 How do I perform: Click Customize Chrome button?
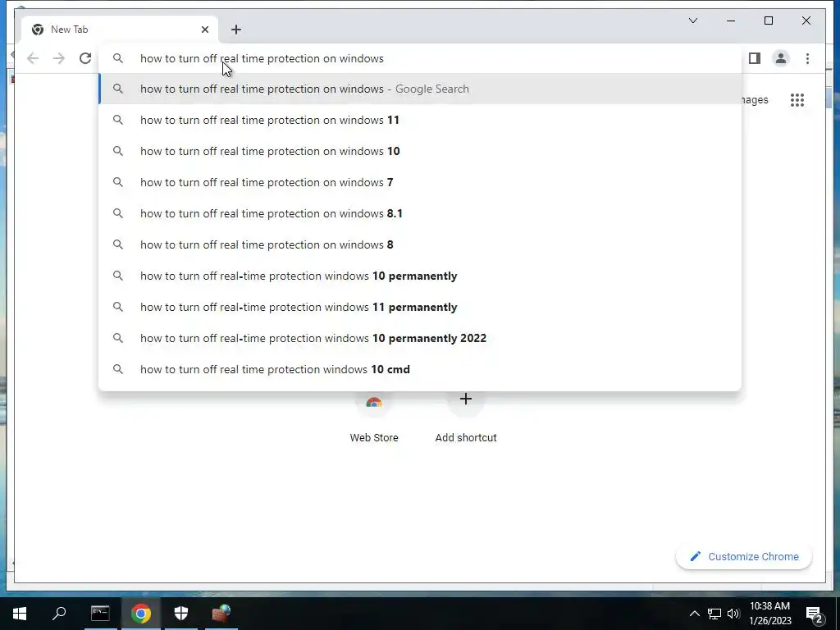coord(743,557)
